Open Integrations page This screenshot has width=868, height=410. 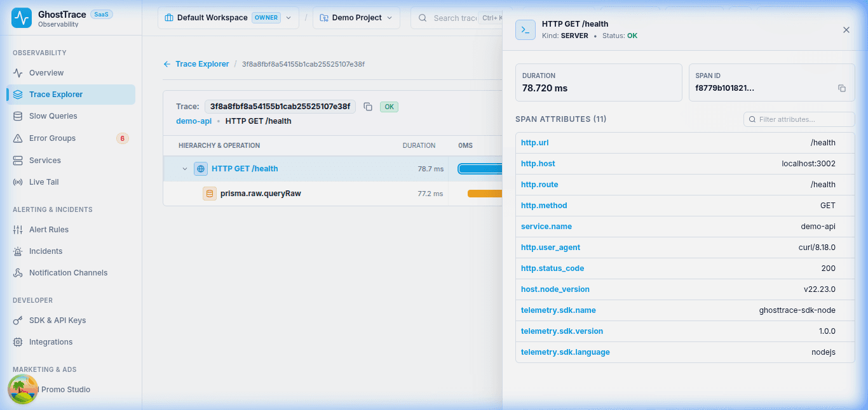coord(71,342)
